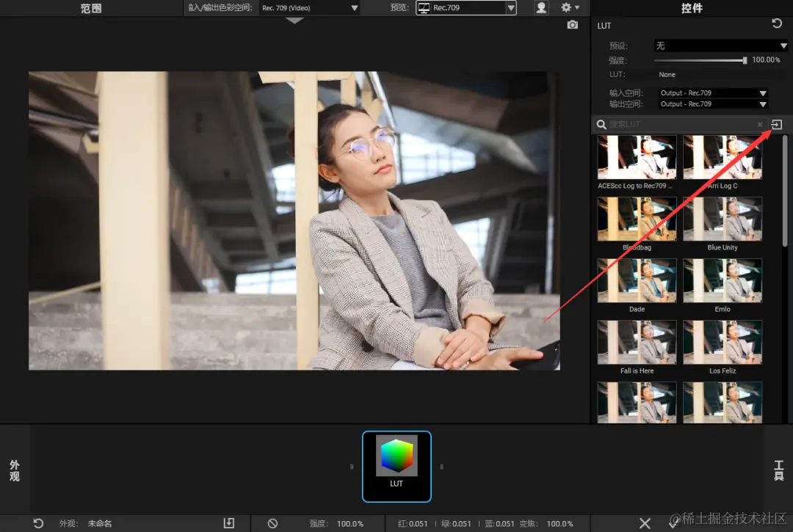
Task: Click the 绿 0.051 readout
Action: click(x=456, y=523)
